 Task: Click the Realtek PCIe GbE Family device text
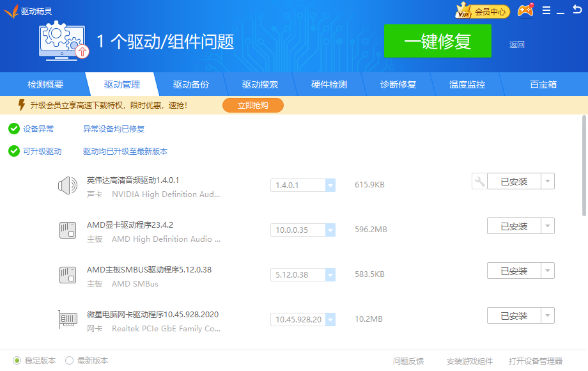coord(166,329)
